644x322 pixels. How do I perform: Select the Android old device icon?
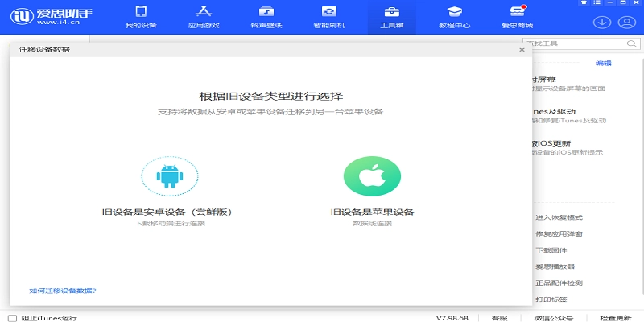pos(169,177)
